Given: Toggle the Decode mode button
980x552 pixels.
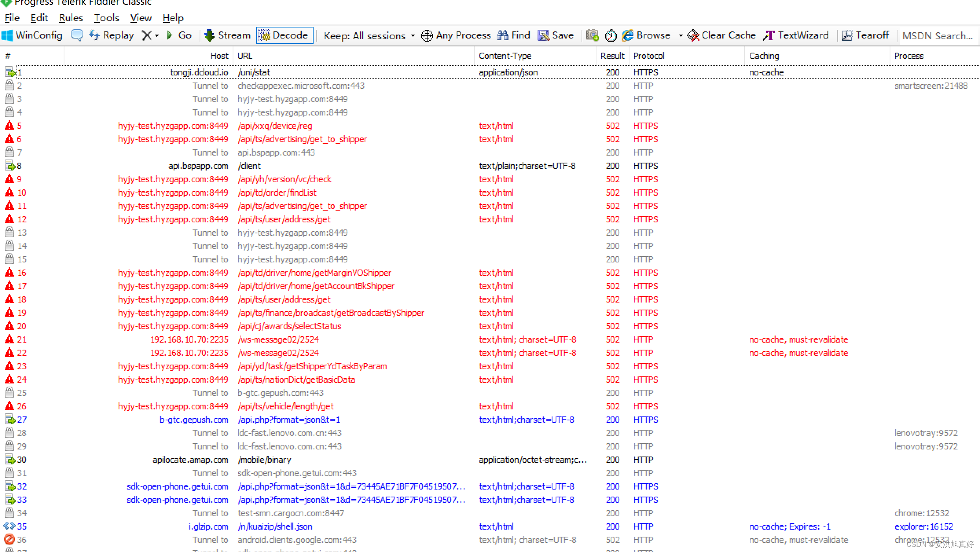Looking at the screenshot, I should click(284, 35).
